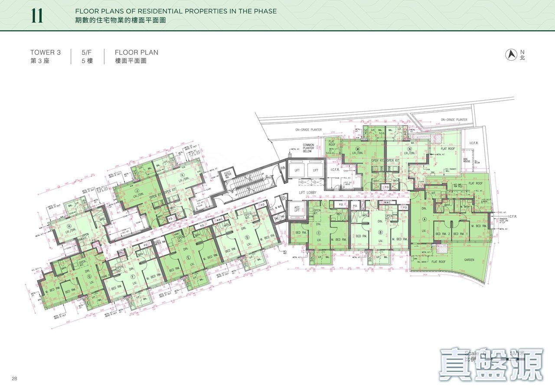
Task: Click the 'LIV./DIN.' label in unit N
Action: pyautogui.click(x=410, y=154)
